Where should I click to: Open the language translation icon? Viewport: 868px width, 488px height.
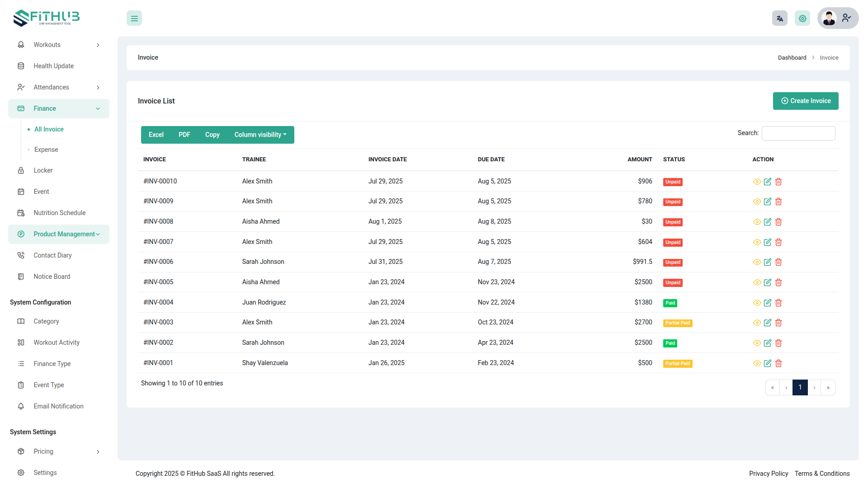779,19
